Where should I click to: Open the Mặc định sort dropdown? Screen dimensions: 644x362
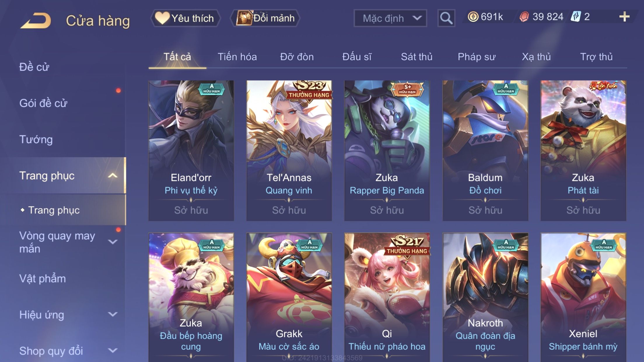tap(390, 18)
